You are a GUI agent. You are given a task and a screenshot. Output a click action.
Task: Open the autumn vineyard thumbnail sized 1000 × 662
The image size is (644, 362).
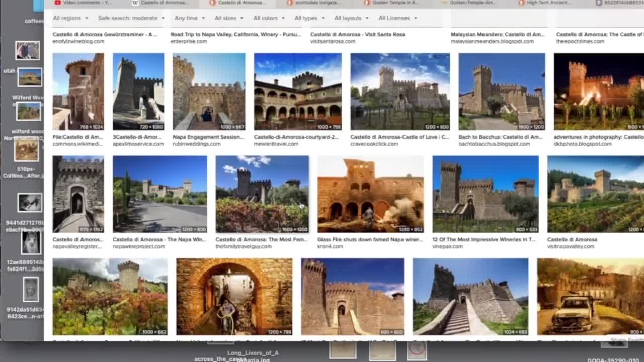point(110,297)
